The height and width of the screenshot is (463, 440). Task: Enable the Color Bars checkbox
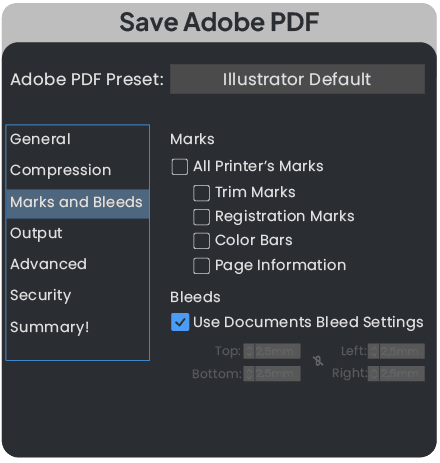[x=201, y=241]
